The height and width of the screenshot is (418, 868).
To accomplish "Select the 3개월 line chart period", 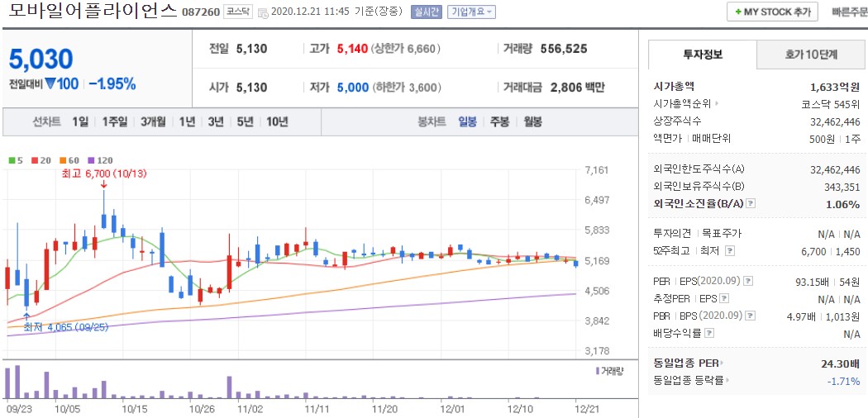I will 153,121.
